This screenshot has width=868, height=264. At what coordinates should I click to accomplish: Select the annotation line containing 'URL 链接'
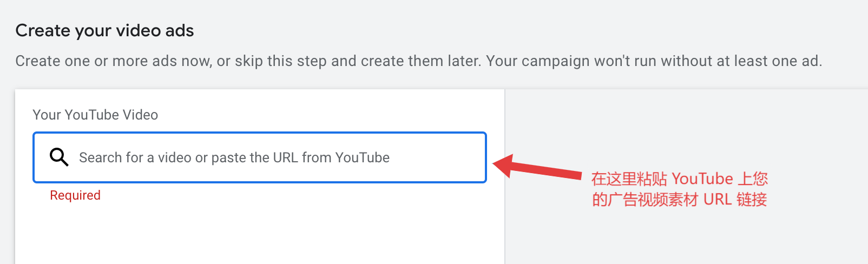tap(680, 200)
